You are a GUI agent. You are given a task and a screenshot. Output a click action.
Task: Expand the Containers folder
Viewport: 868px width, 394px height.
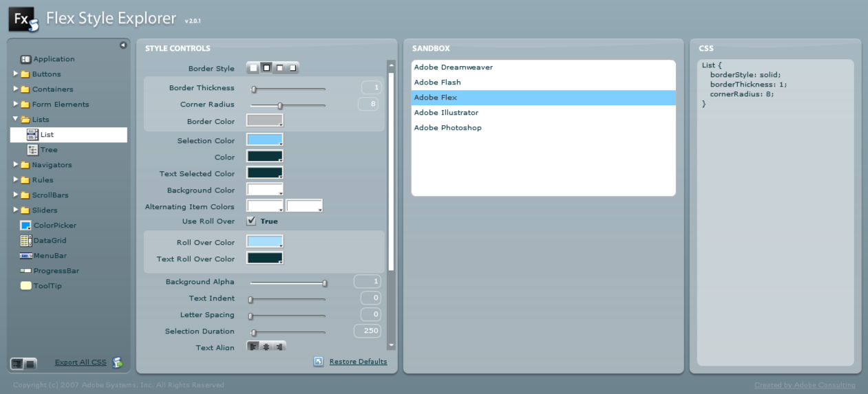16,89
